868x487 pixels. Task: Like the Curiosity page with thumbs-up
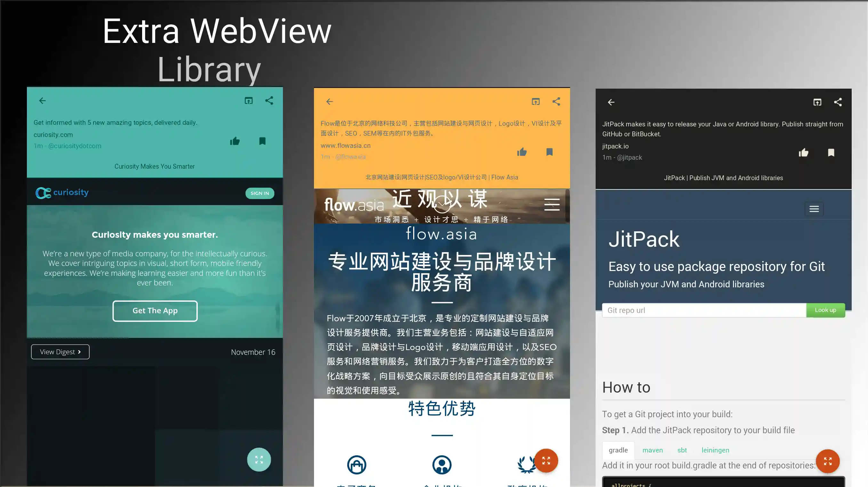(x=235, y=141)
